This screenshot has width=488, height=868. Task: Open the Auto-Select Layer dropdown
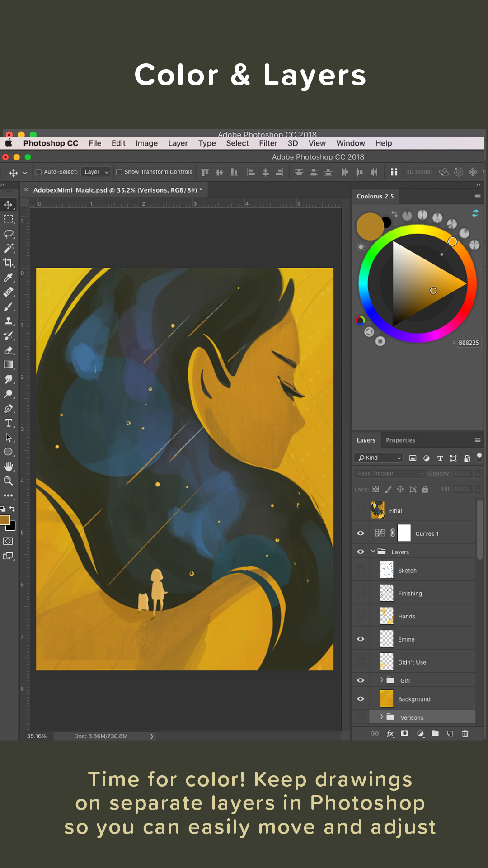click(96, 172)
